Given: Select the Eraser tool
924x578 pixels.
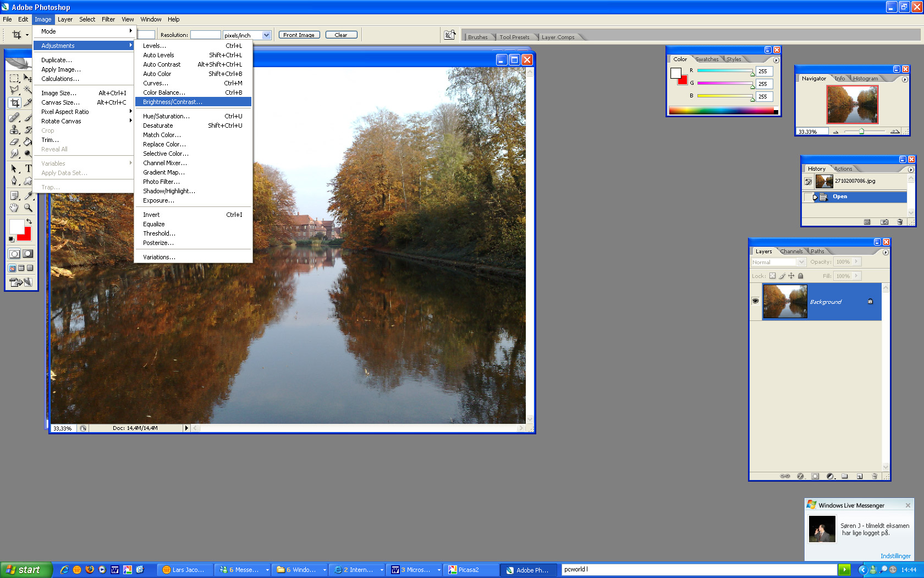Looking at the screenshot, I should [x=14, y=142].
